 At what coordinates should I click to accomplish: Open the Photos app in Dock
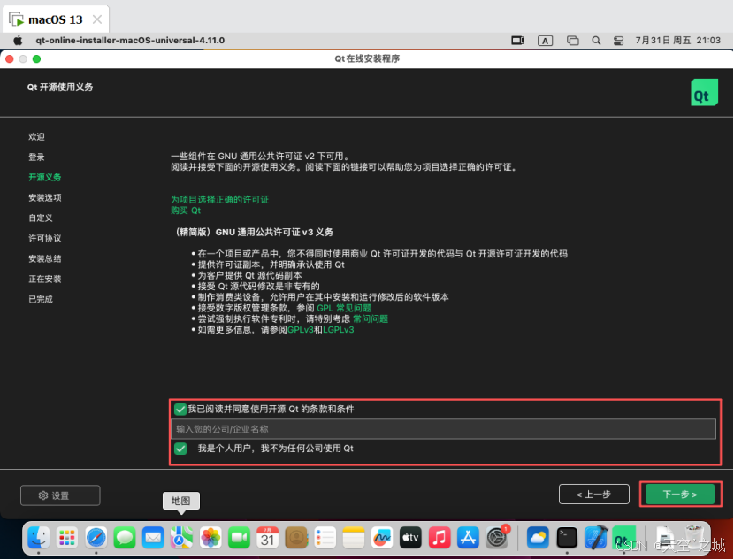pyautogui.click(x=210, y=538)
